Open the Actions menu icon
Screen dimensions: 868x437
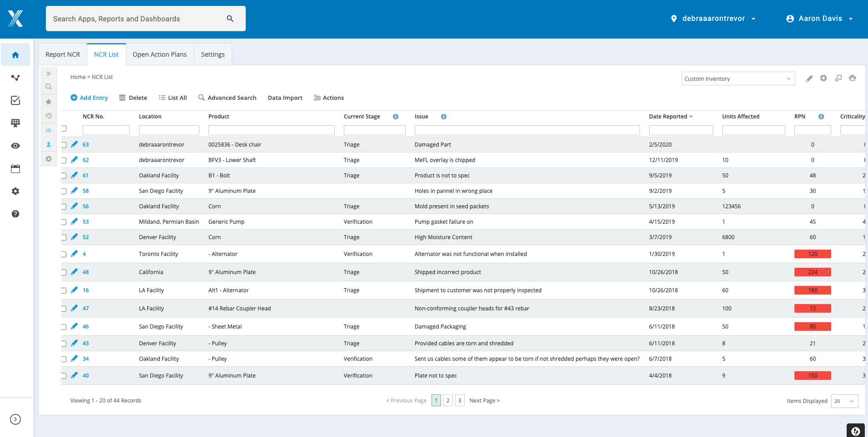coord(317,98)
